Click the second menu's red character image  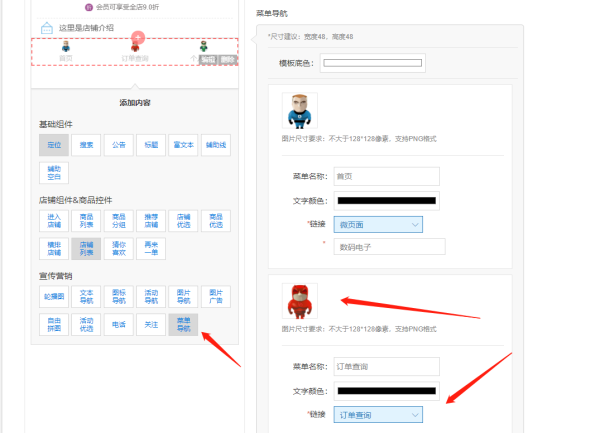[x=299, y=298]
